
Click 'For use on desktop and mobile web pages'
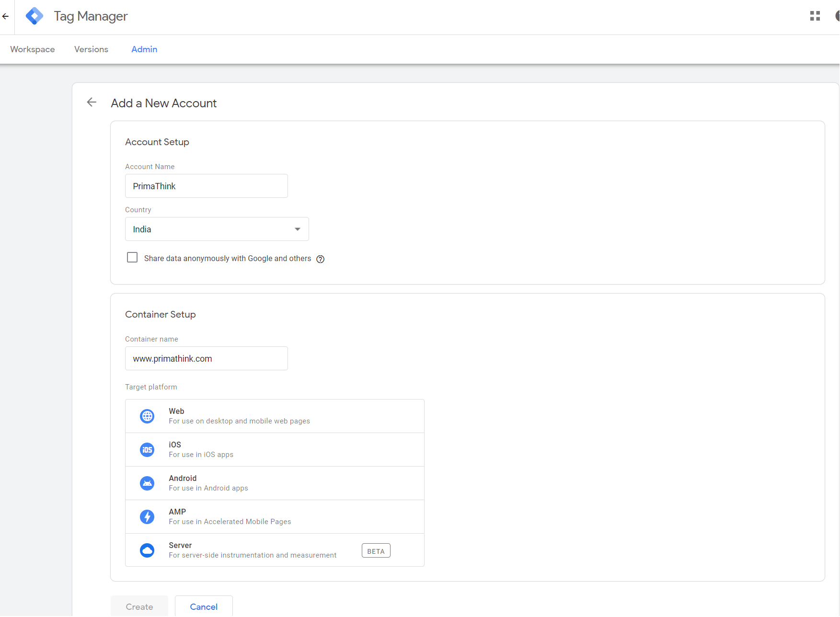click(x=240, y=421)
